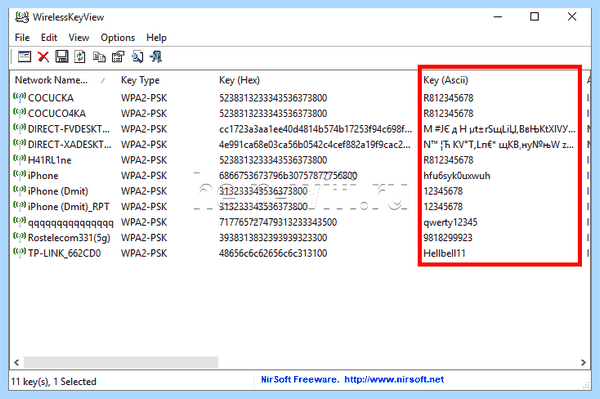The height and width of the screenshot is (399, 600).
Task: Select the wireless icon of Rostelecom331(5g) row
Action: (x=20, y=237)
